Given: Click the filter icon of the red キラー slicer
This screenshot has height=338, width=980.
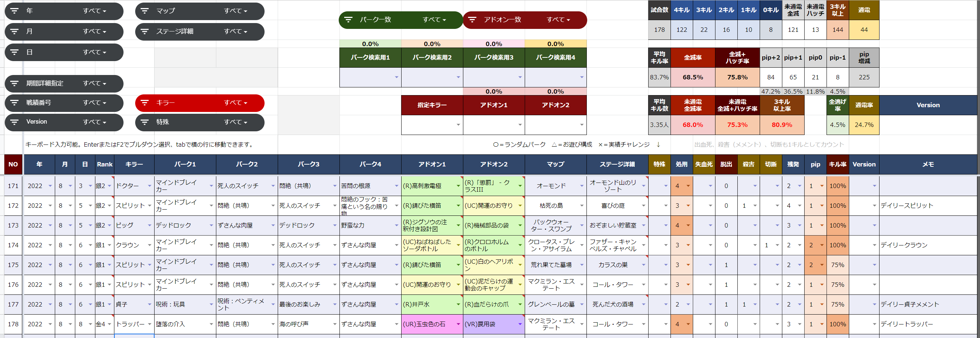Looking at the screenshot, I should (145, 102).
